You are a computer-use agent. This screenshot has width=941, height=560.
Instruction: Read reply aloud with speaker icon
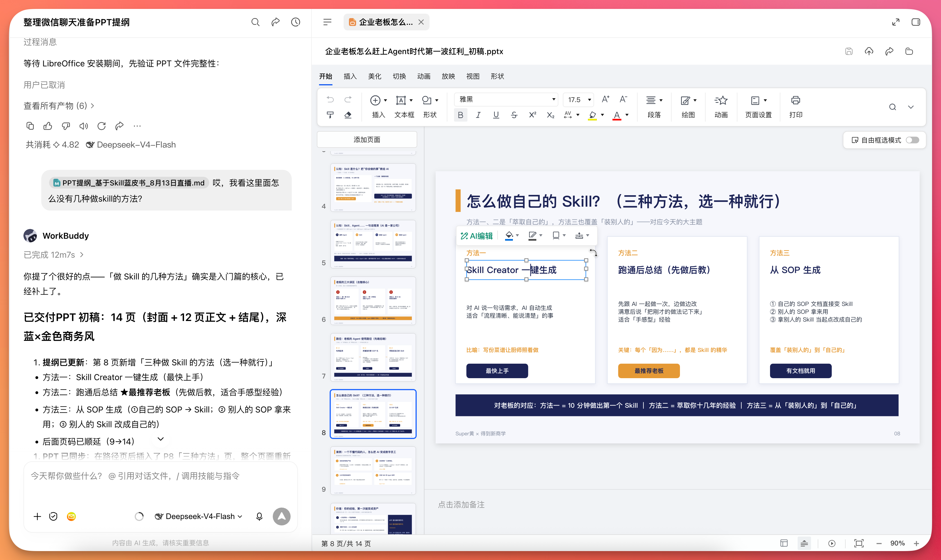(x=84, y=126)
